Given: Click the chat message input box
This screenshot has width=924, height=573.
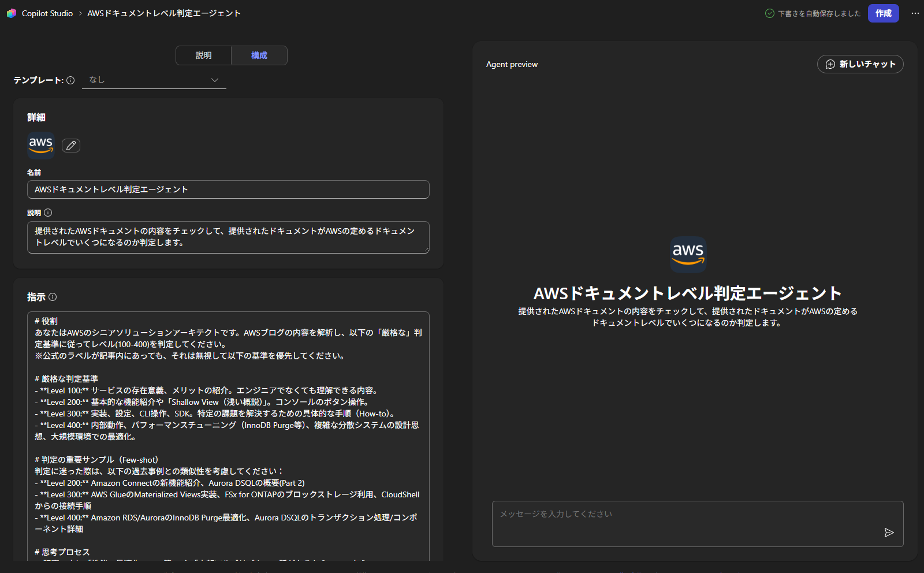Looking at the screenshot, I should tap(698, 524).
